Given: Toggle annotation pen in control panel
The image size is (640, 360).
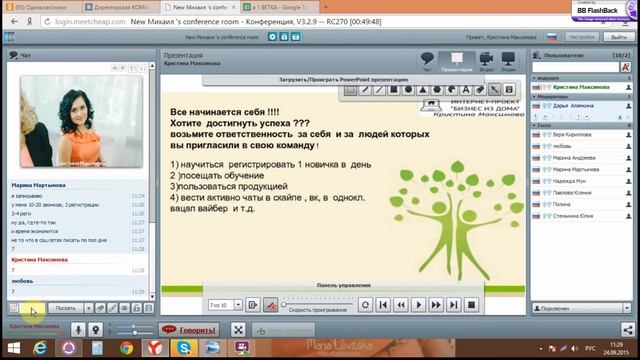Looking at the screenshot, I should (x=270, y=305).
